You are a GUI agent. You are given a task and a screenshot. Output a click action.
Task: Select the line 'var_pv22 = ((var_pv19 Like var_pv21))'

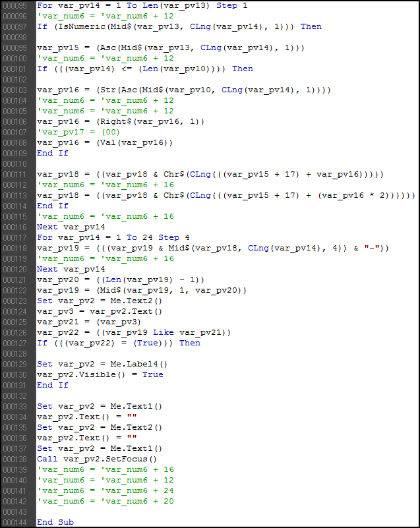[x=134, y=332]
